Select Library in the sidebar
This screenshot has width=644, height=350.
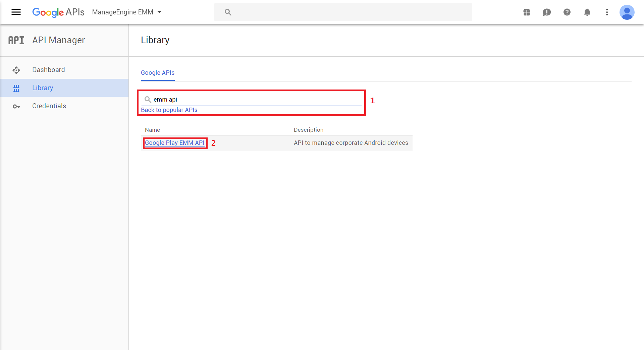click(x=64, y=88)
